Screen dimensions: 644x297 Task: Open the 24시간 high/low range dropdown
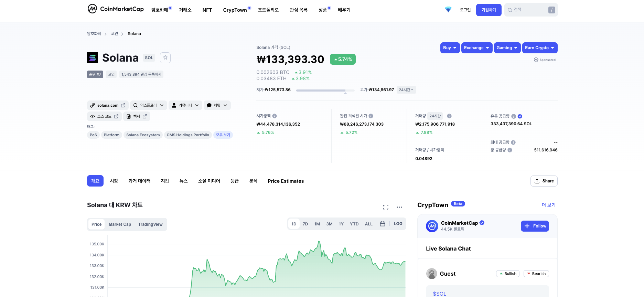tap(406, 90)
